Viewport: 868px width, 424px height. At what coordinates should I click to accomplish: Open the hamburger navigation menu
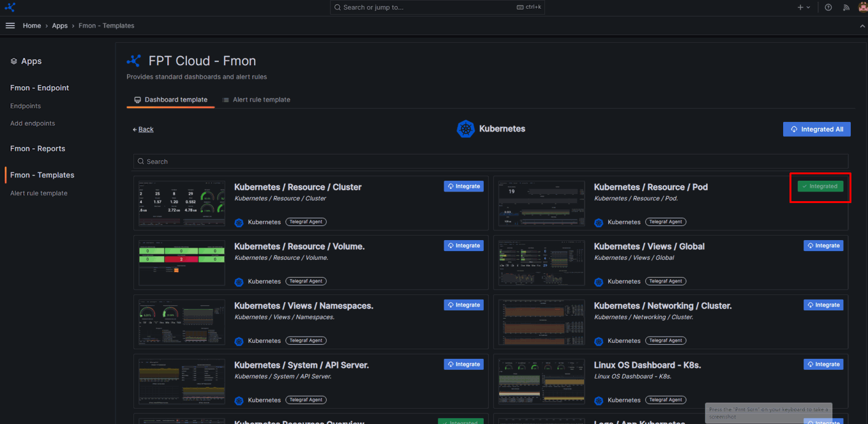pos(10,26)
